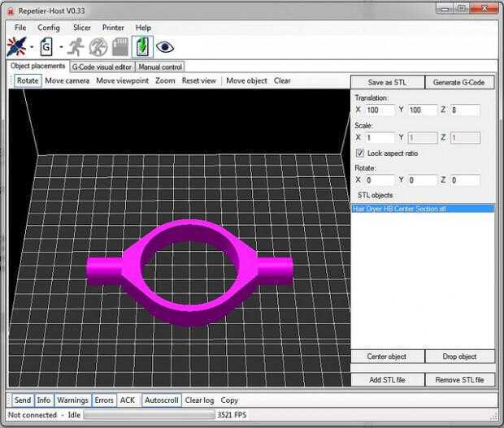
Task: Click the SD card icon
Action: point(120,47)
